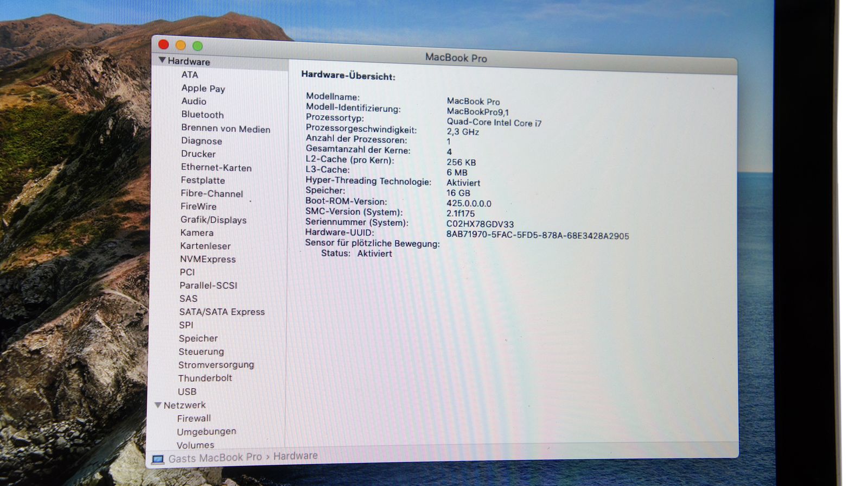Select the Festplatte entry
The image size is (868, 486).
point(203,180)
